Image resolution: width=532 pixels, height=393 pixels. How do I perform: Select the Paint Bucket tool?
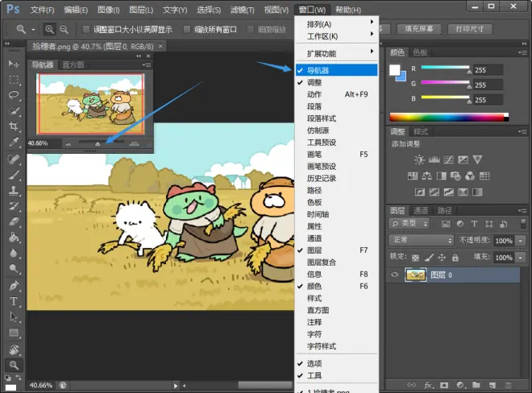pyautogui.click(x=14, y=238)
